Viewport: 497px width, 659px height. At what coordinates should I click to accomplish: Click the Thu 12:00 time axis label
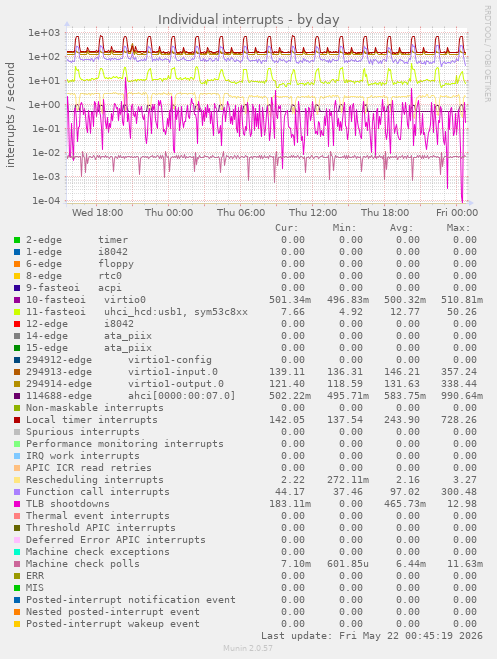pos(313,213)
